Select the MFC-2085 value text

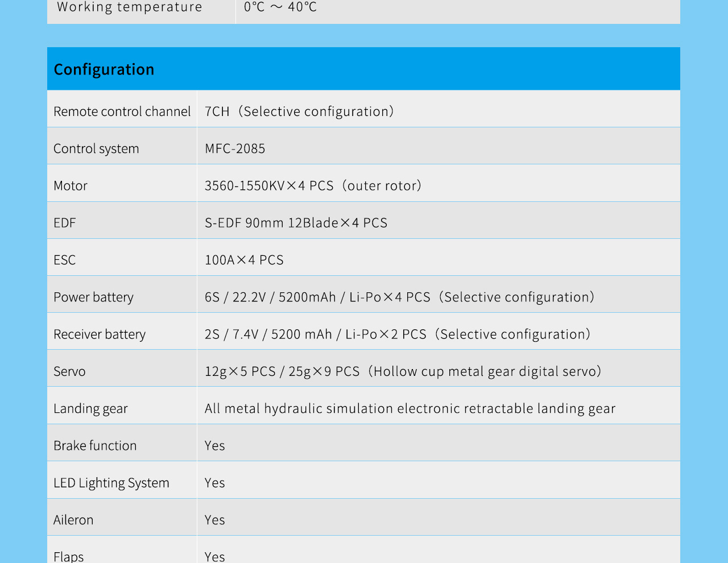[x=235, y=148]
